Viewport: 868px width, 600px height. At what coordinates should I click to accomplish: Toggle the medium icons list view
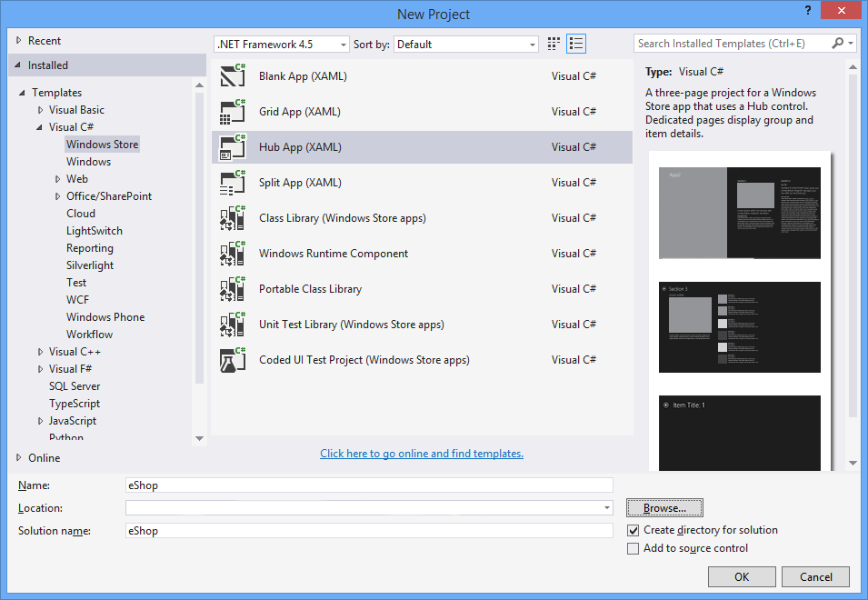pyautogui.click(x=575, y=43)
